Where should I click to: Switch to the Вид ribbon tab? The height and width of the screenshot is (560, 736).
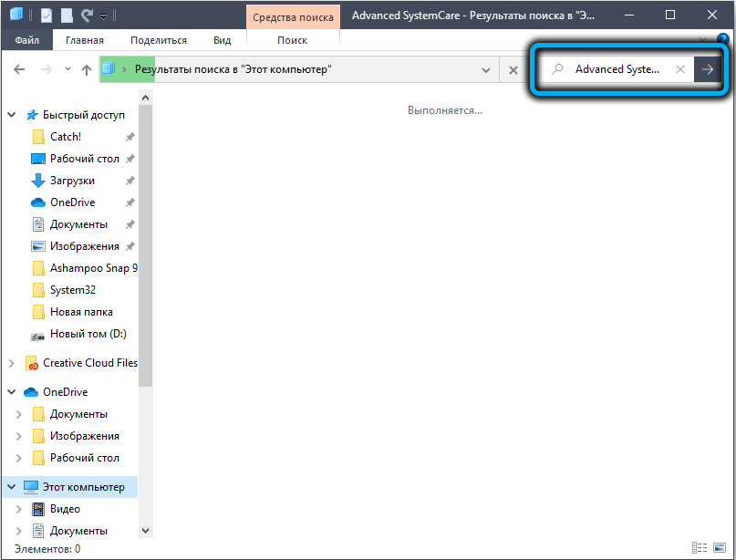(222, 40)
